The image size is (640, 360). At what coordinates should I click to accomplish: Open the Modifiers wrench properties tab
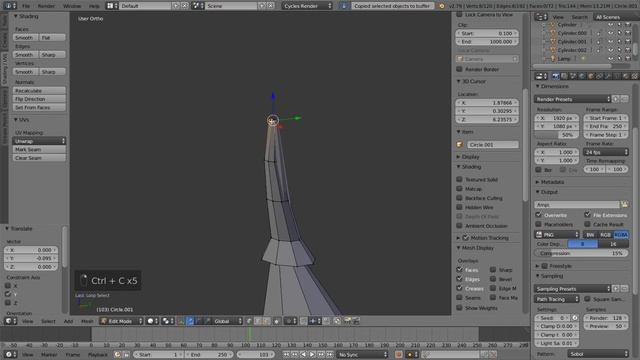(x=609, y=76)
